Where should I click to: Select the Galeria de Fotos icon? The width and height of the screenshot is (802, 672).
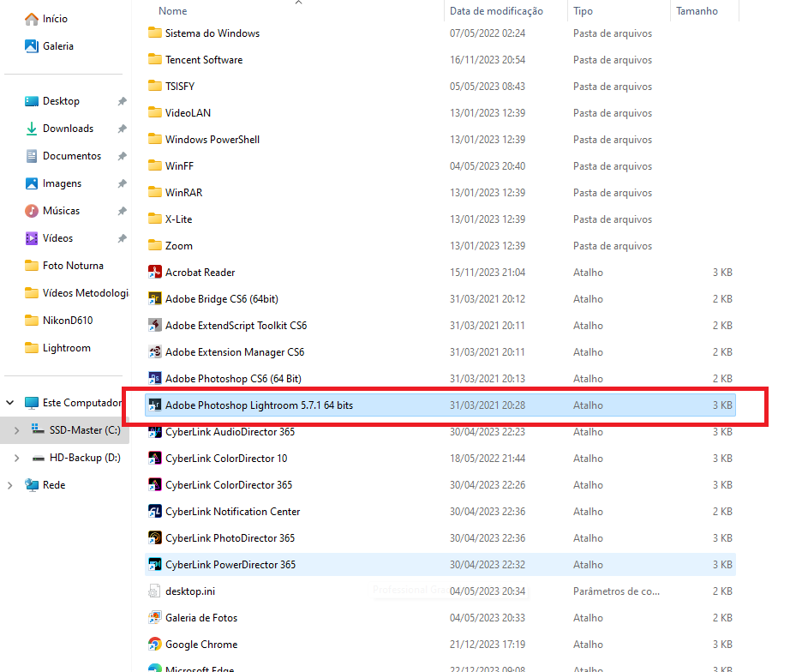click(154, 618)
